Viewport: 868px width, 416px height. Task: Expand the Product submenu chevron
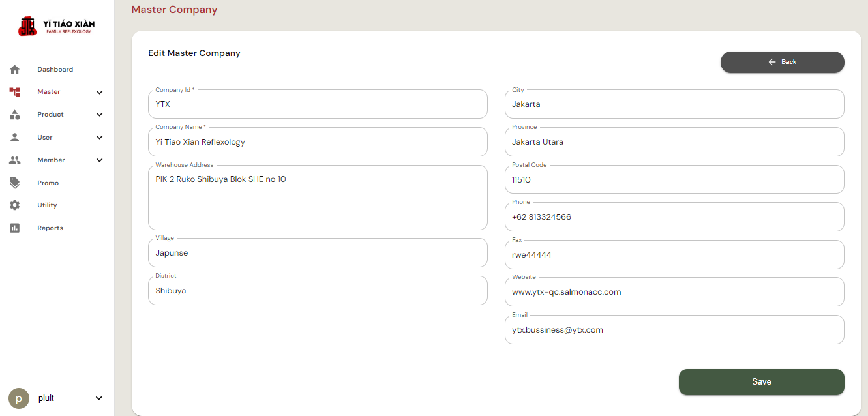coord(99,115)
